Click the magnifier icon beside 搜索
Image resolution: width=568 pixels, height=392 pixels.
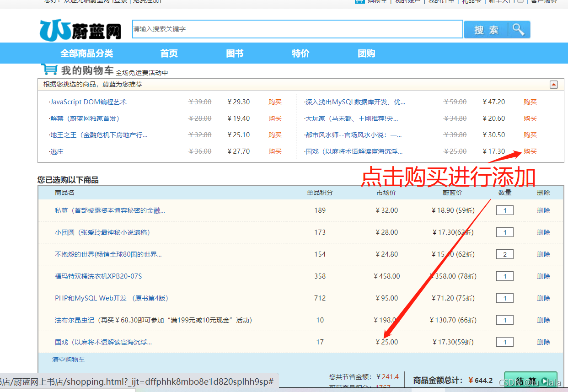(519, 29)
